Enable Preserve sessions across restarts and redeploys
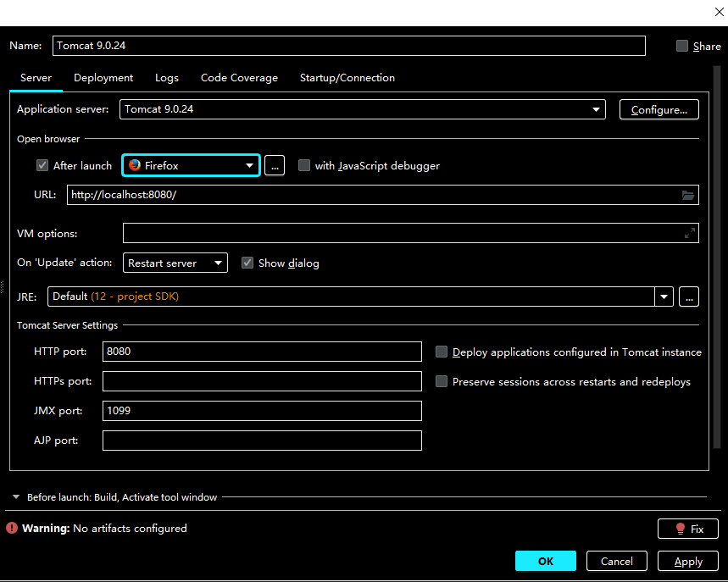 (x=442, y=381)
